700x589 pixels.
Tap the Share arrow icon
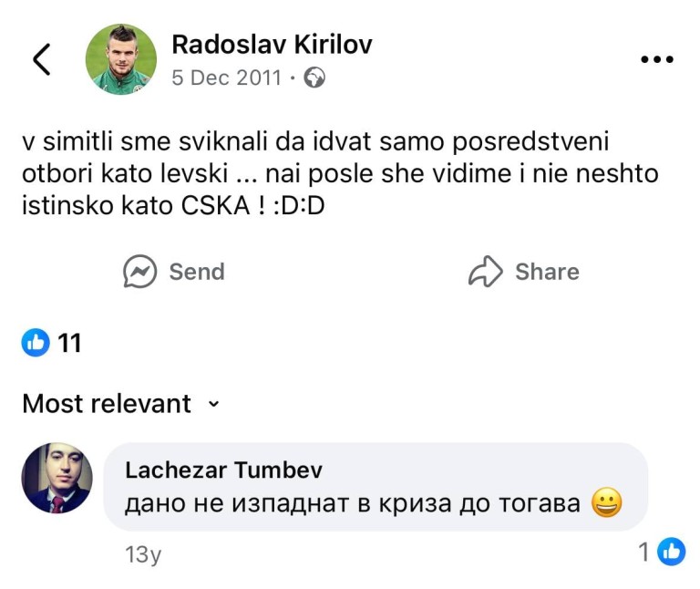pos(486,272)
